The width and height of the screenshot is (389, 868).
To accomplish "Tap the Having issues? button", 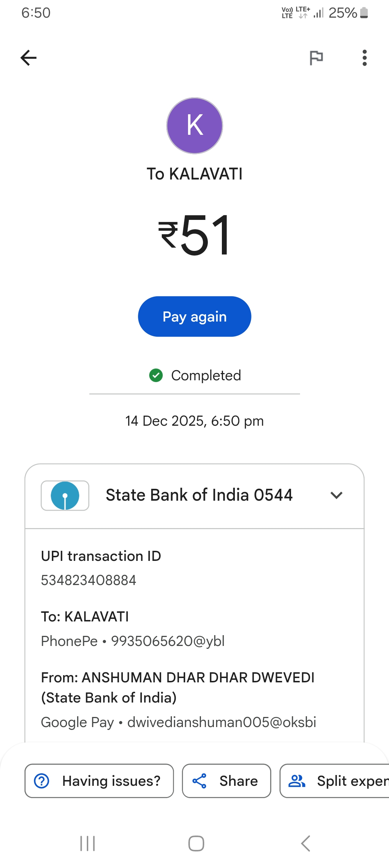I will [x=99, y=781].
